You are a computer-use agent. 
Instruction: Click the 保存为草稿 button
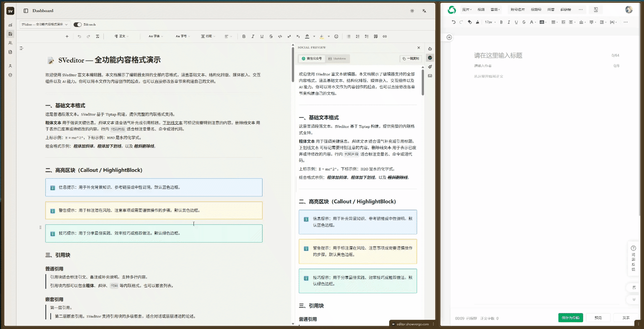tap(570, 318)
